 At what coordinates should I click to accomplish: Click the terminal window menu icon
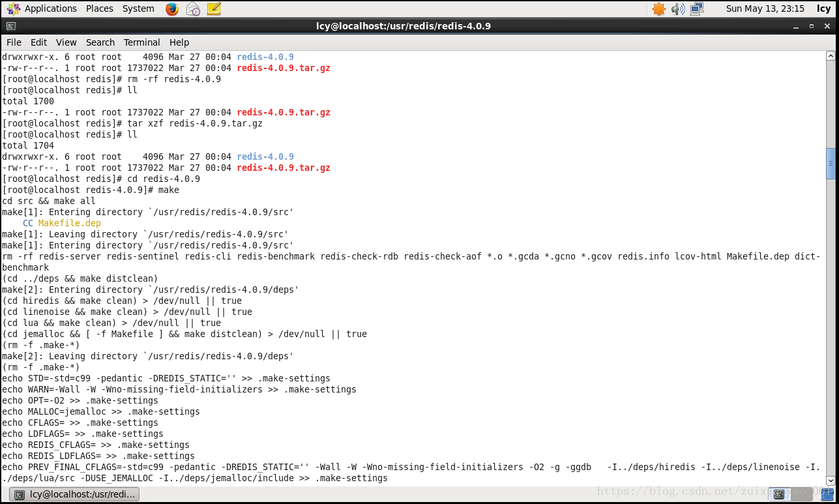tap(10, 26)
